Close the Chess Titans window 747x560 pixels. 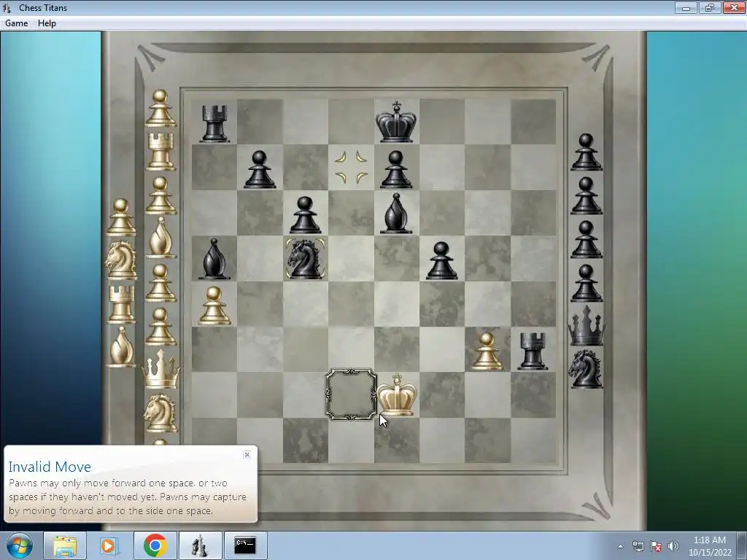[734, 7]
